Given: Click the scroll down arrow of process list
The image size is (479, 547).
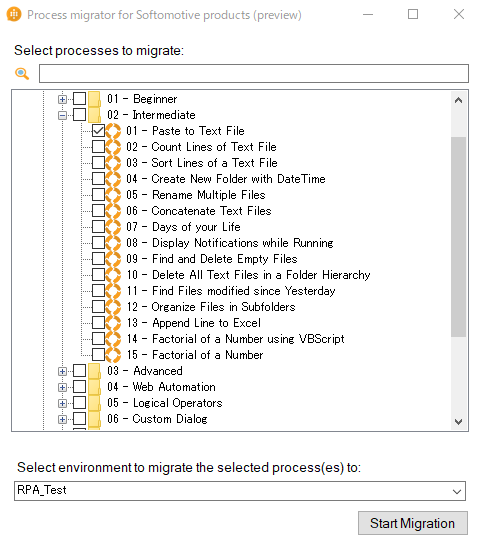Looking at the screenshot, I should coord(458,422).
